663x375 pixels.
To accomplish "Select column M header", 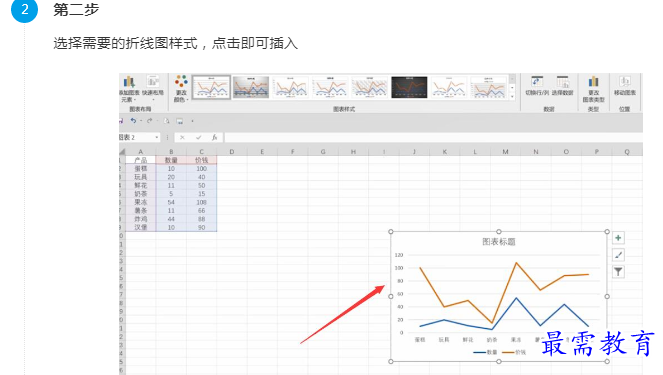I will tap(505, 151).
